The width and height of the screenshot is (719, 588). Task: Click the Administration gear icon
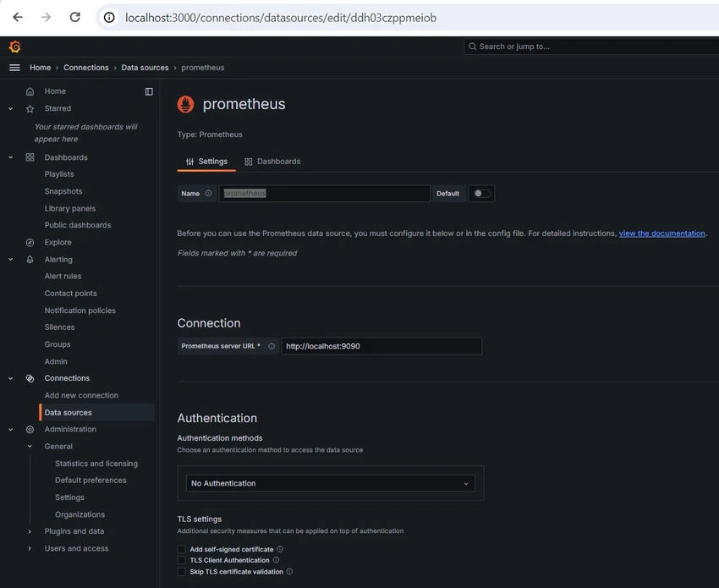coord(30,429)
